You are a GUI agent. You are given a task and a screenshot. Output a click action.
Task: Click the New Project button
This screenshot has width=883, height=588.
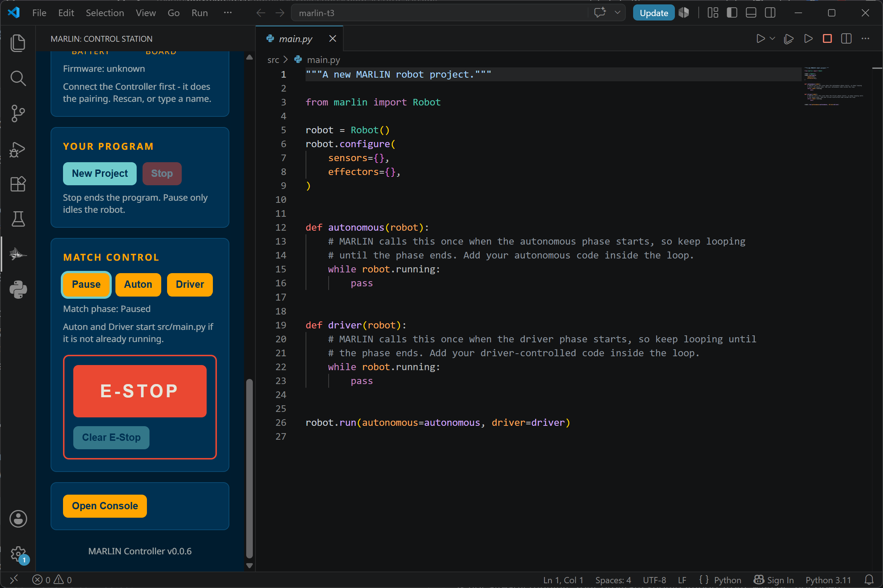pyautogui.click(x=100, y=174)
